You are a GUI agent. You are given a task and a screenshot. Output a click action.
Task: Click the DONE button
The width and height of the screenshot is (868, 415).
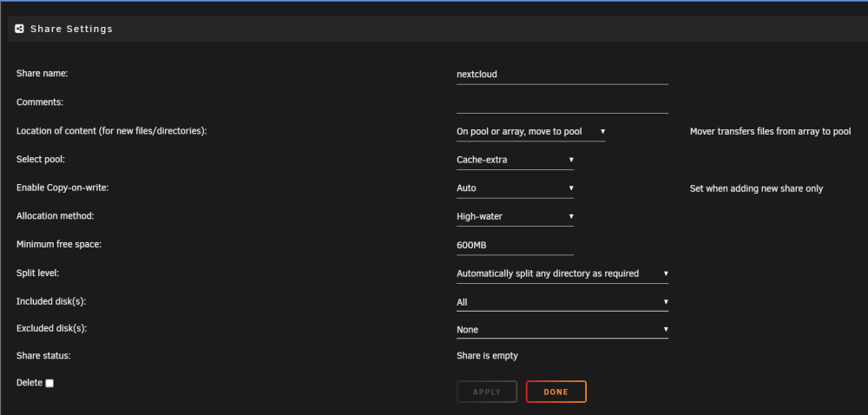556,392
